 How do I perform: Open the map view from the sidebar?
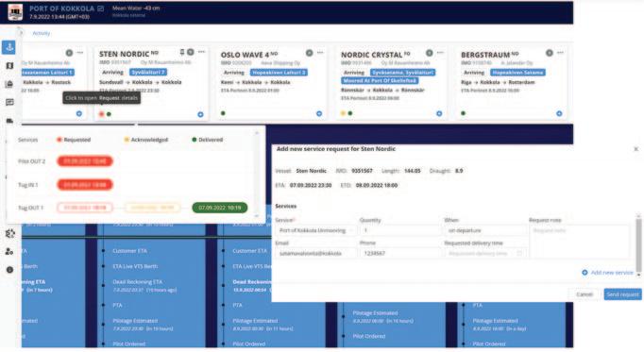[x=9, y=66]
